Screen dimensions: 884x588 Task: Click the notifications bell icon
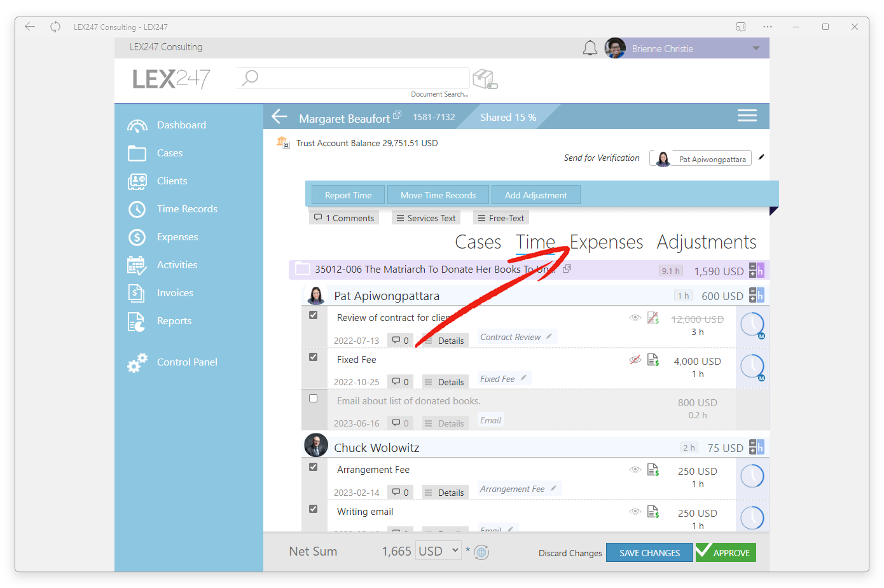click(x=590, y=48)
